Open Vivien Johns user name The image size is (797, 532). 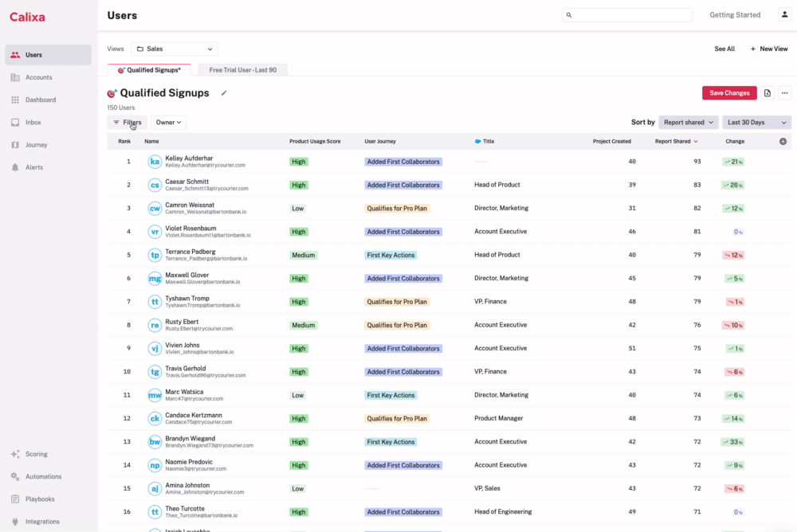click(x=182, y=345)
